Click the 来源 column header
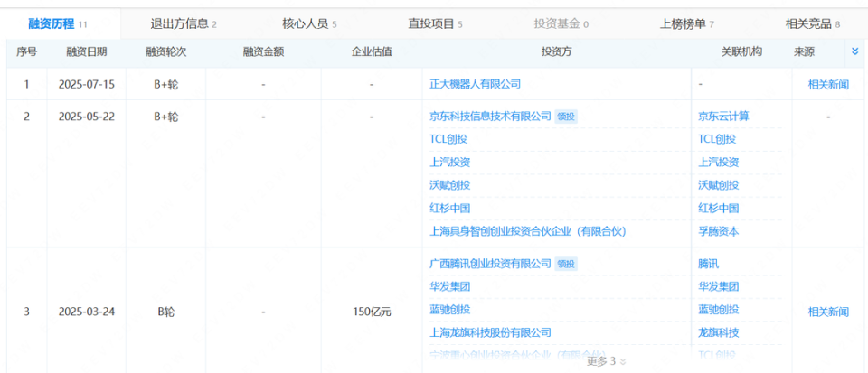868x373 pixels. click(804, 52)
